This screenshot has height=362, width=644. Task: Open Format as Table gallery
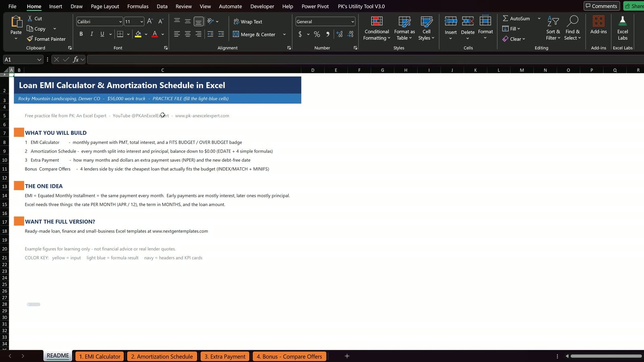point(405,28)
